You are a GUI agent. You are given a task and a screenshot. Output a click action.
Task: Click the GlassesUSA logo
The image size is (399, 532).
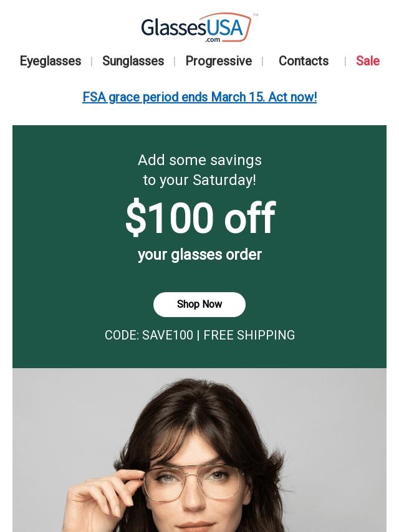click(x=187, y=28)
